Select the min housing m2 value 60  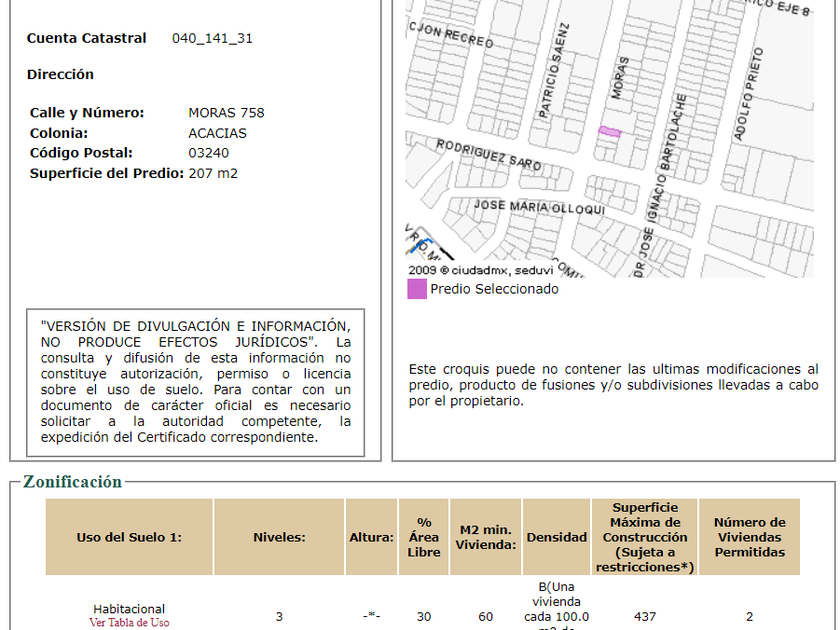pyautogui.click(x=485, y=617)
